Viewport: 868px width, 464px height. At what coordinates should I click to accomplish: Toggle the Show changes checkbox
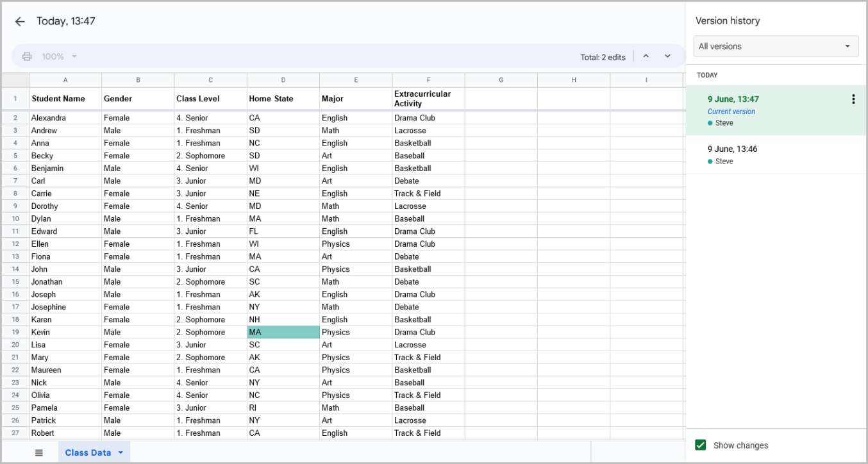pyautogui.click(x=701, y=445)
